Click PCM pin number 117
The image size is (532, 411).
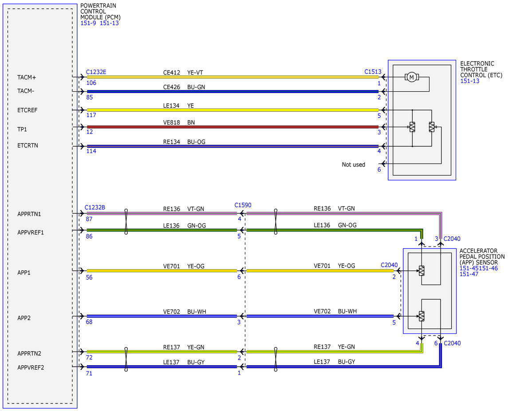91,115
